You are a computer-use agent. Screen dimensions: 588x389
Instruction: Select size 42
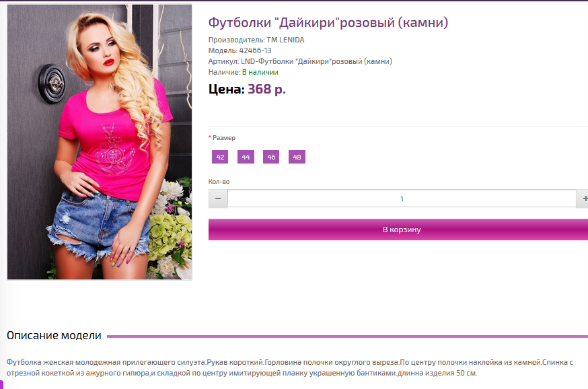[220, 157]
